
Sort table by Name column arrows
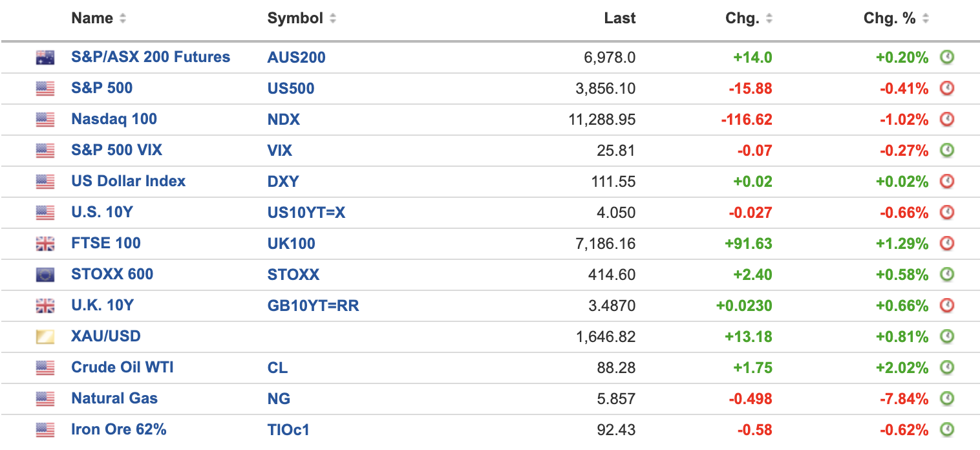click(123, 19)
